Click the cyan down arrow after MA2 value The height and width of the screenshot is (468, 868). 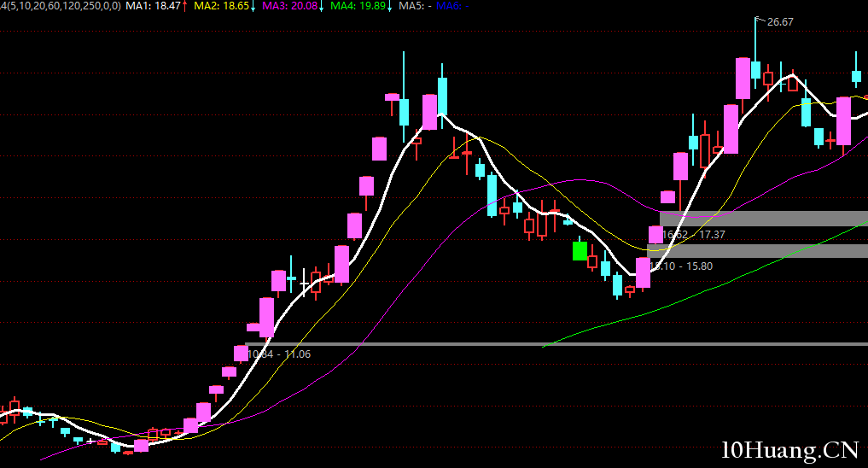pos(253,6)
